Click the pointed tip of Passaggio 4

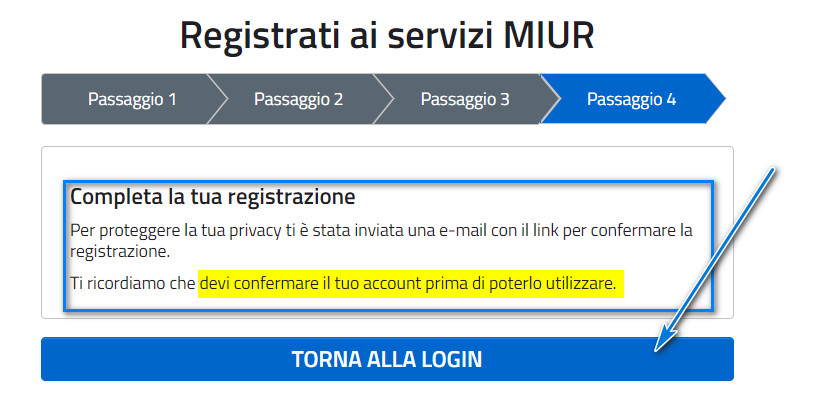click(x=716, y=99)
